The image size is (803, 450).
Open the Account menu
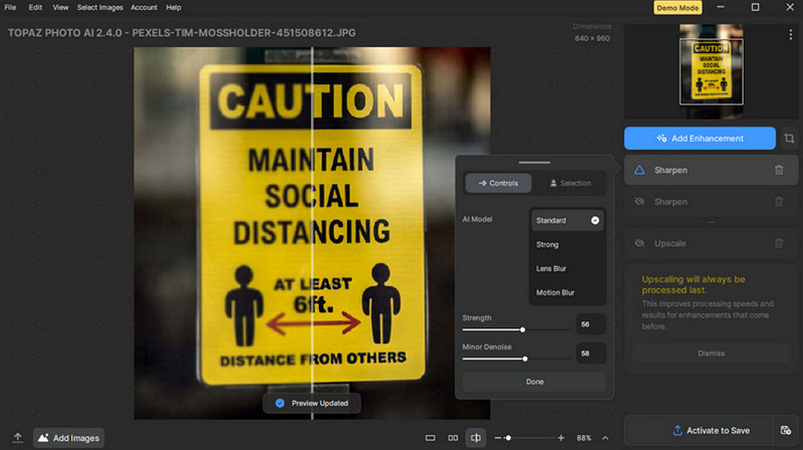click(144, 8)
